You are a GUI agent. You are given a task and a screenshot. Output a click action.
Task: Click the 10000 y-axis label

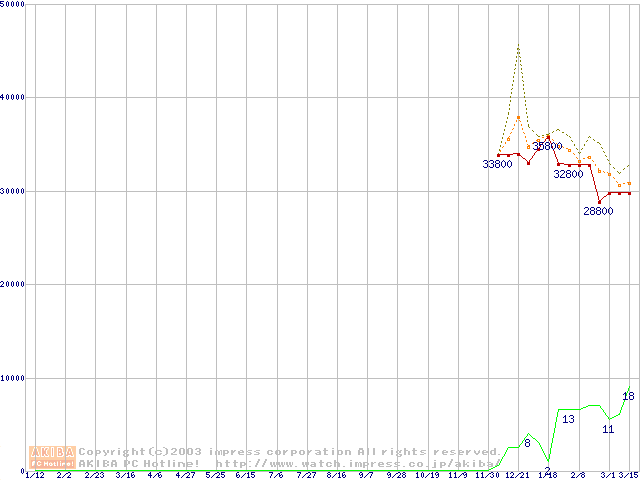tap(15, 378)
